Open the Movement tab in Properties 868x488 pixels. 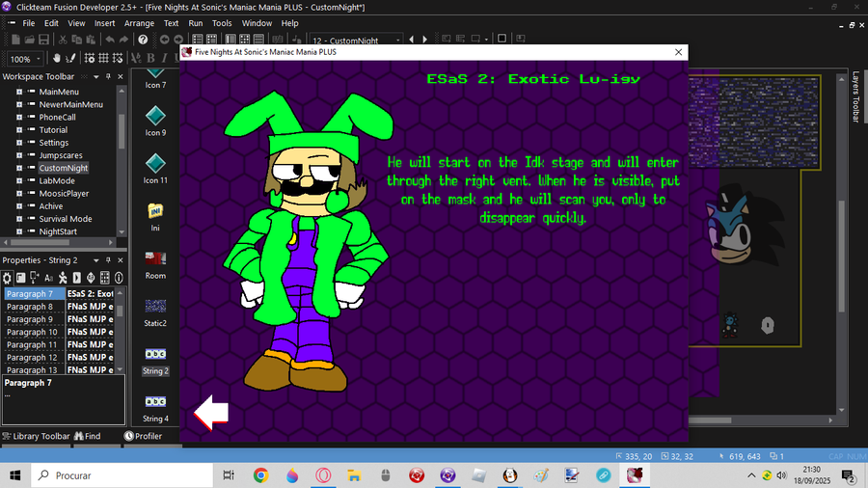(63, 278)
